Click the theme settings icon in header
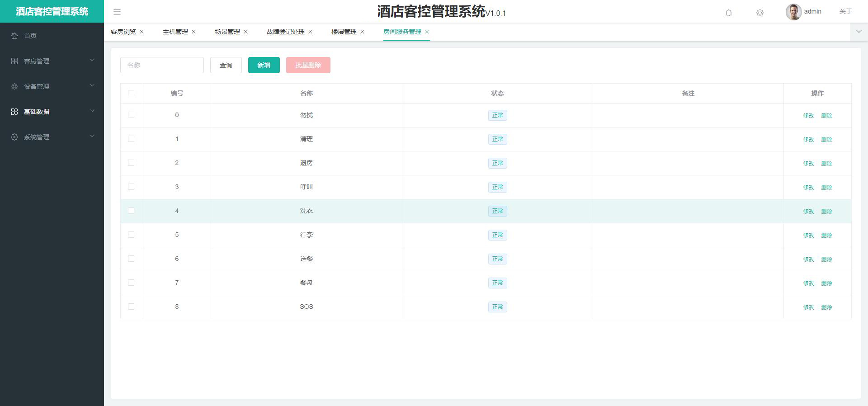868x406 pixels. coord(759,13)
